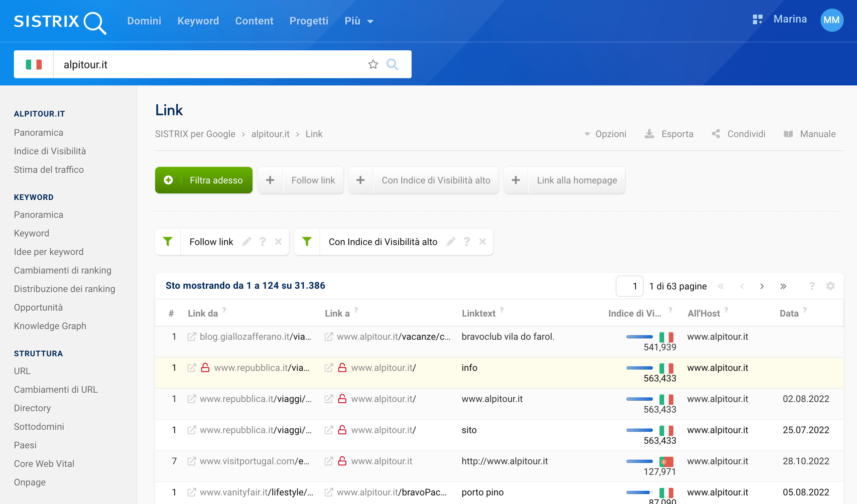Click the Filtra adesso button
This screenshot has width=857, height=504.
pos(204,180)
